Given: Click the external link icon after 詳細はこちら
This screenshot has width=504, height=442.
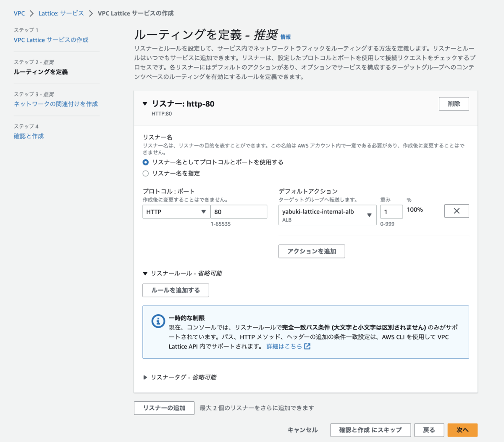Looking at the screenshot, I should click(307, 346).
